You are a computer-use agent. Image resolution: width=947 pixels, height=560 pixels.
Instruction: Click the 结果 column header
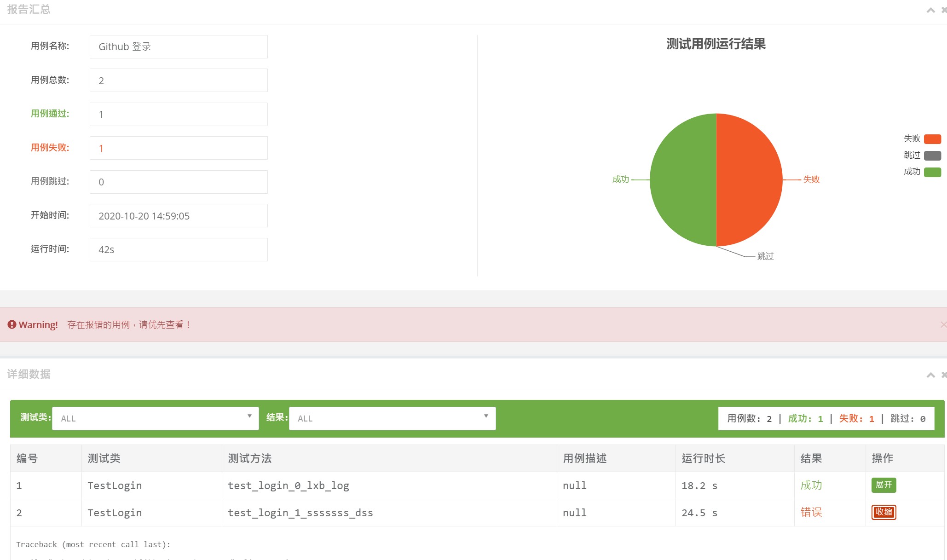click(830, 458)
